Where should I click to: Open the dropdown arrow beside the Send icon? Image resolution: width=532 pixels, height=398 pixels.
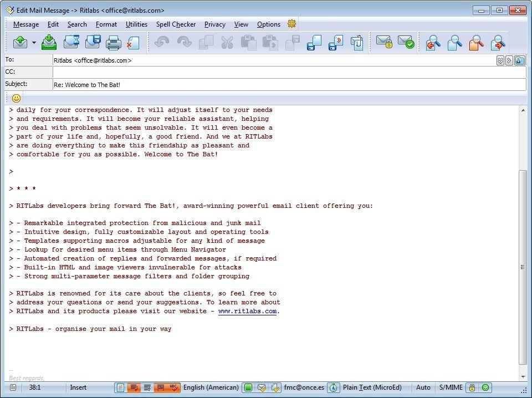pyautogui.click(x=34, y=43)
